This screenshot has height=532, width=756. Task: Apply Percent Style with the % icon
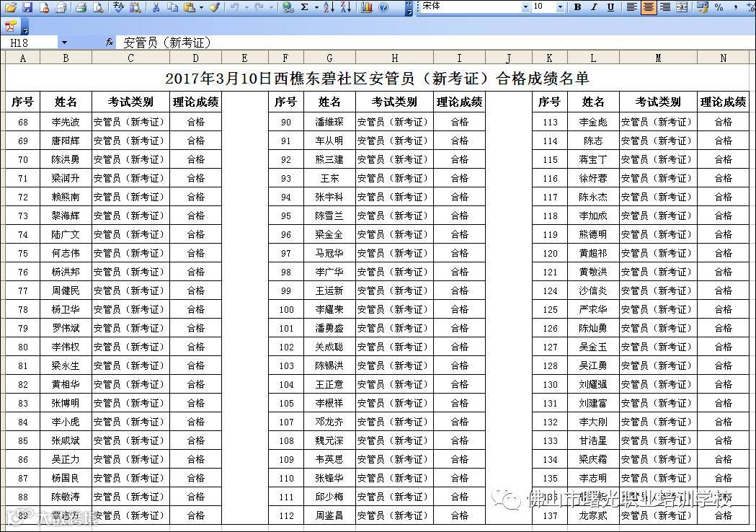pos(719,6)
